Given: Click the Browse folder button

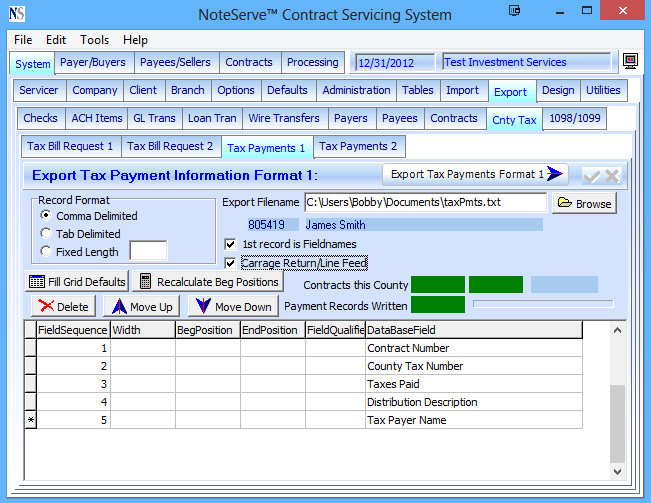Looking at the screenshot, I should click(584, 203).
